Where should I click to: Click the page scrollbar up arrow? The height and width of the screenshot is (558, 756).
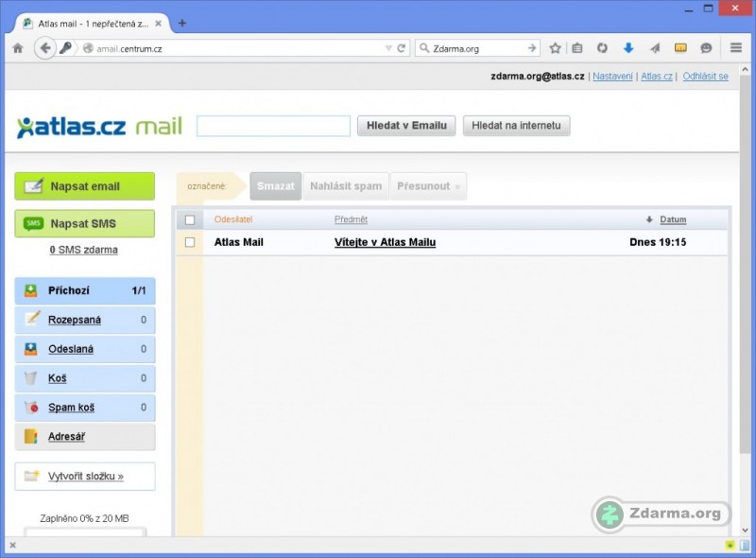(745, 69)
